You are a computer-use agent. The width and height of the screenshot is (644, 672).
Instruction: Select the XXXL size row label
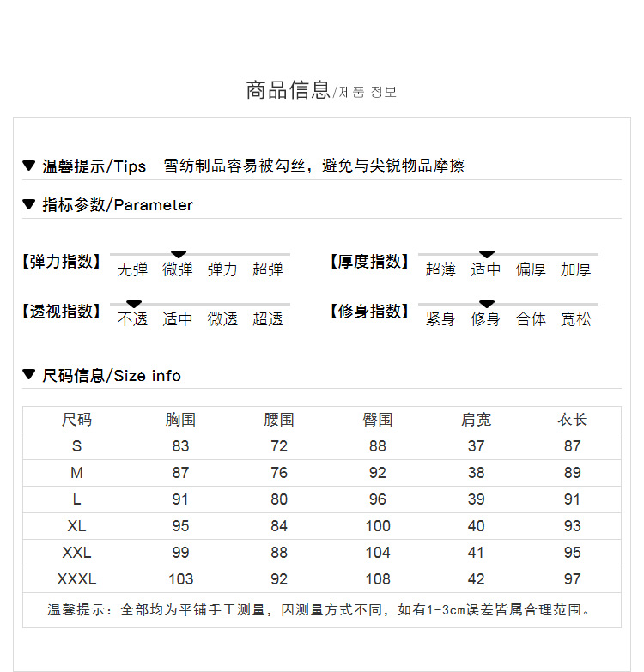(77, 579)
